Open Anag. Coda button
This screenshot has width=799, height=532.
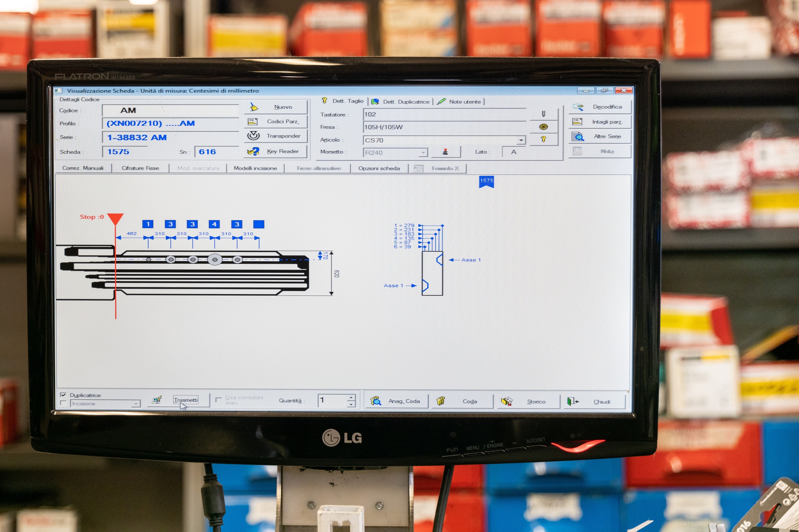point(396,401)
